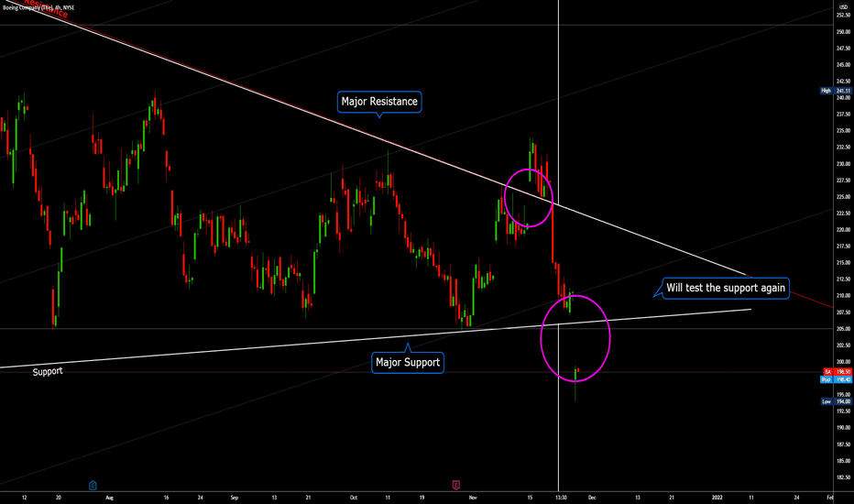Click the 13:30 time label on date axis
The image size is (854, 504).
(x=561, y=498)
